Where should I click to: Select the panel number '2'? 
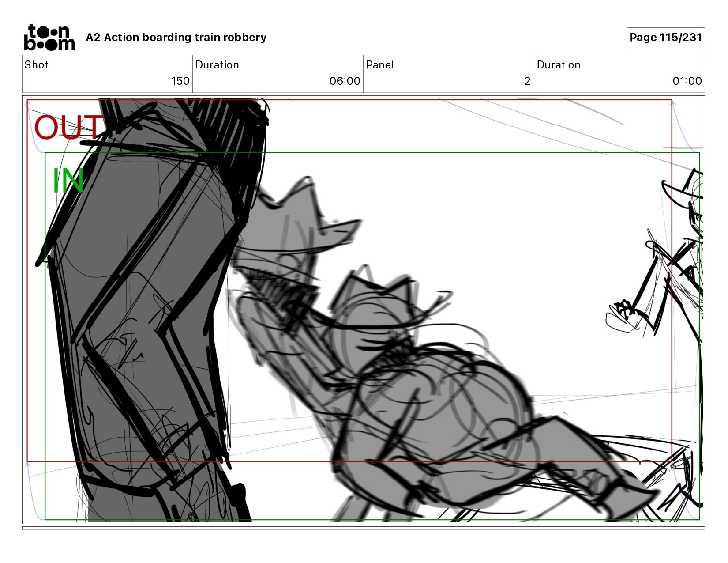pyautogui.click(x=527, y=81)
